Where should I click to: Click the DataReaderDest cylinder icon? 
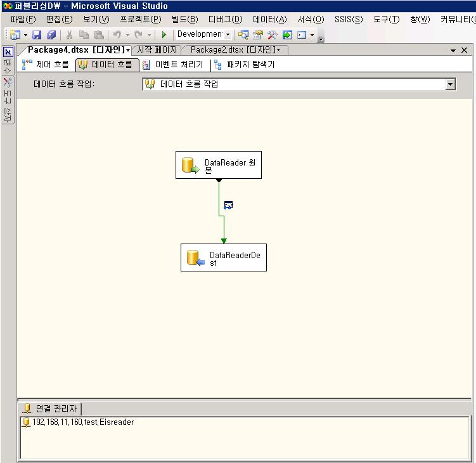coord(195,258)
